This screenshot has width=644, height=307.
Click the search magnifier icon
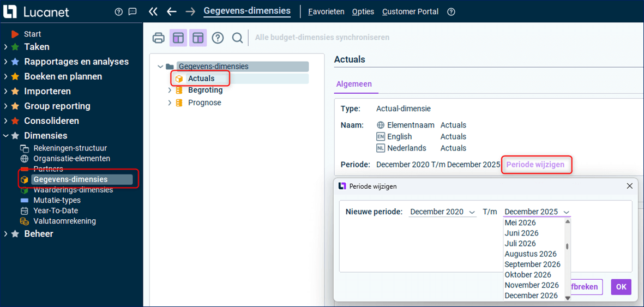pos(237,38)
